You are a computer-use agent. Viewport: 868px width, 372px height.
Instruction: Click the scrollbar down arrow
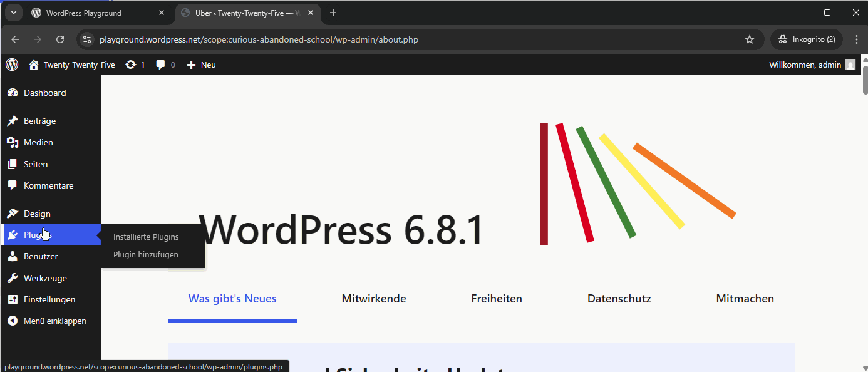point(865,368)
